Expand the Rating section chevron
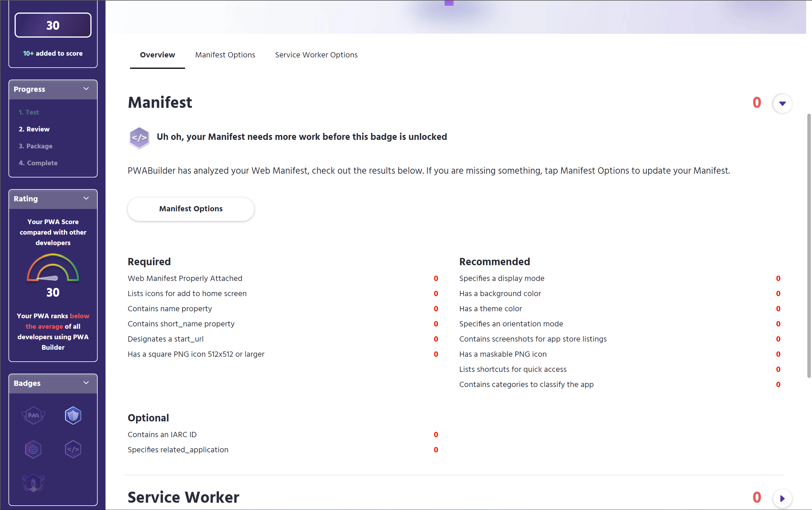 point(86,198)
